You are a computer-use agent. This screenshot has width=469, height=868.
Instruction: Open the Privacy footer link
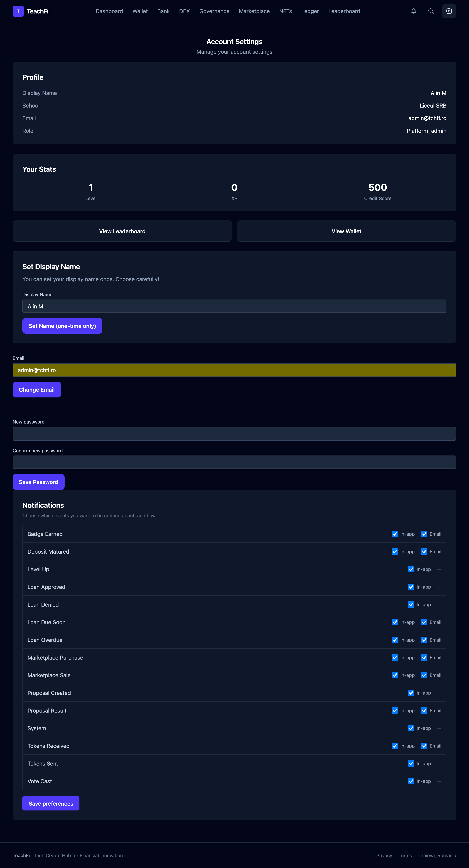384,855
